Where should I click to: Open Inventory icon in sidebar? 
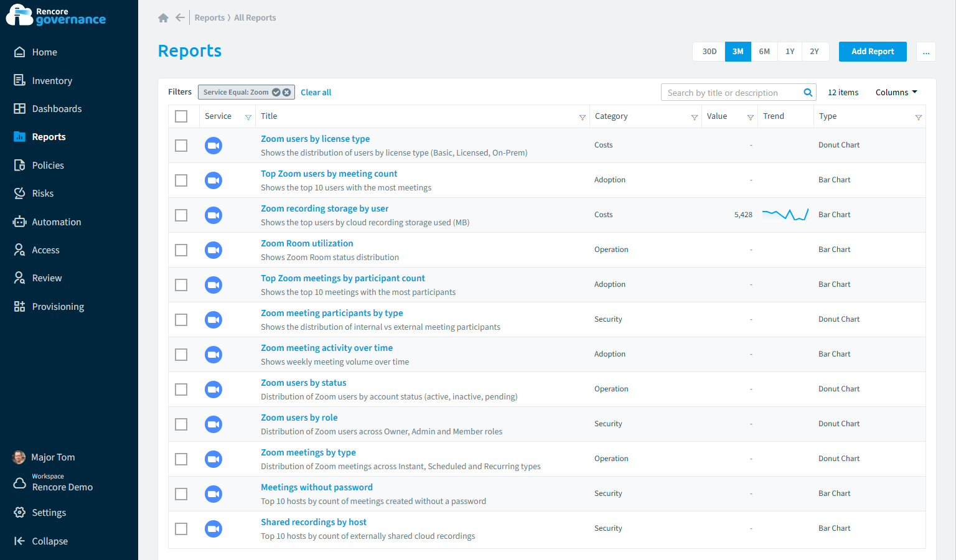tap(20, 80)
